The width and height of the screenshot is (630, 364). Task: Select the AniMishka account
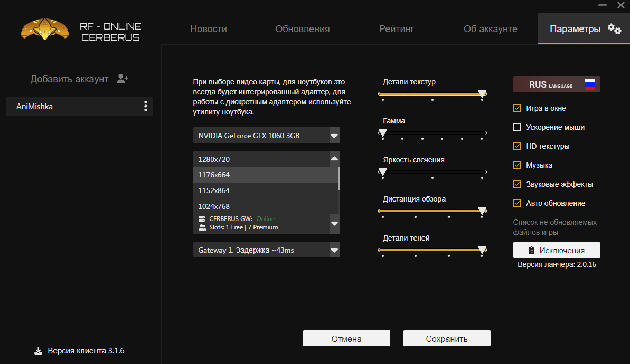pyautogui.click(x=79, y=107)
